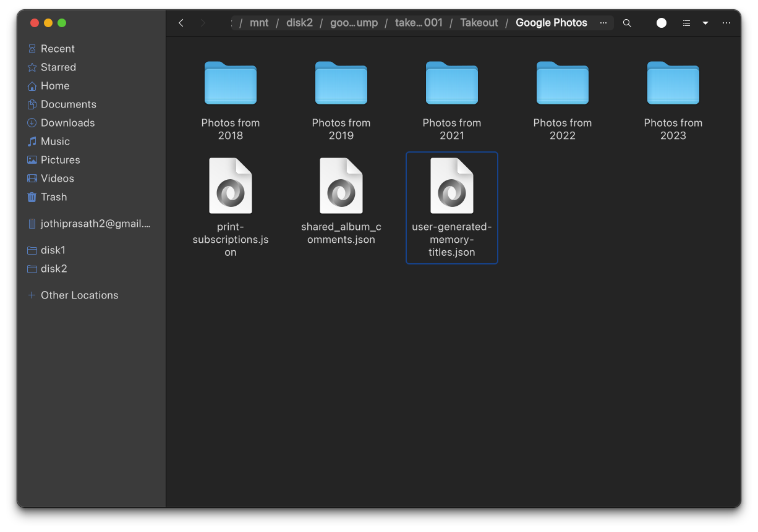Click Takeout in the breadcrumb path
The width and height of the screenshot is (758, 532).
coord(479,22)
